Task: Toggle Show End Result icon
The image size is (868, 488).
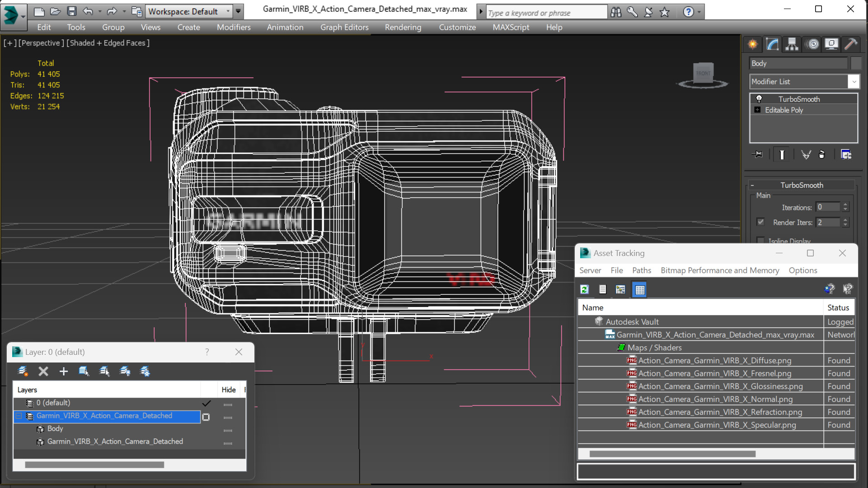Action: (x=782, y=154)
